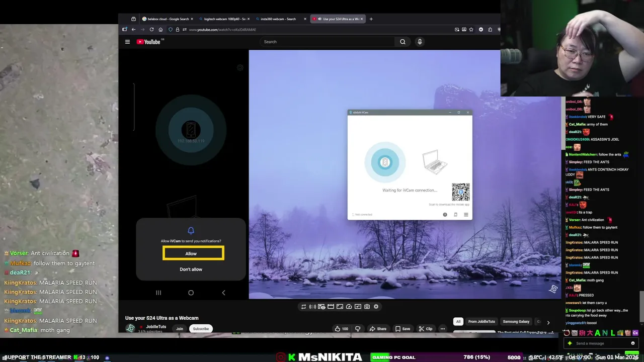
Task: Open the browser home page icon
Action: [x=160, y=30]
